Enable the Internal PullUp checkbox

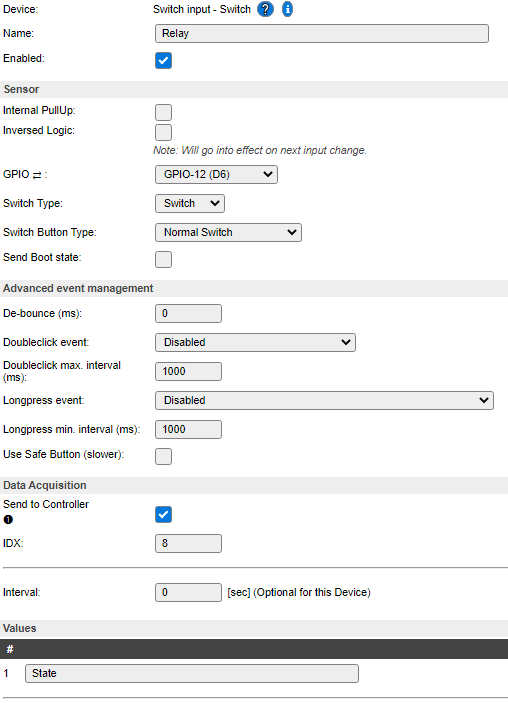click(163, 112)
